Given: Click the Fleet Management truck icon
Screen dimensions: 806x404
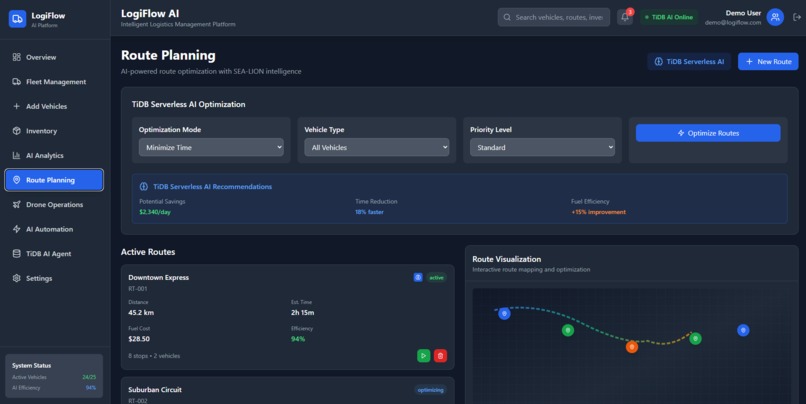Looking at the screenshot, I should click(16, 82).
